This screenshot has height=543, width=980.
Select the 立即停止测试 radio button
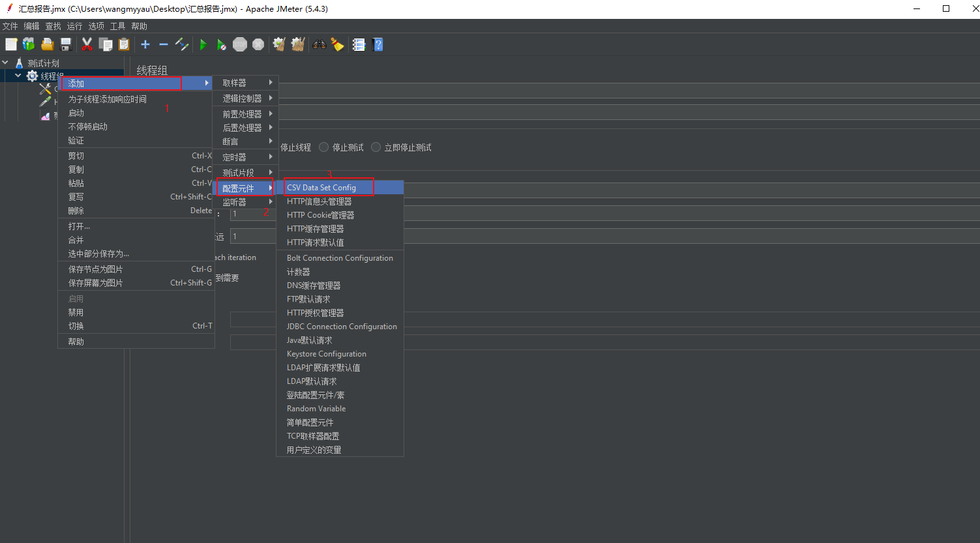coord(376,147)
